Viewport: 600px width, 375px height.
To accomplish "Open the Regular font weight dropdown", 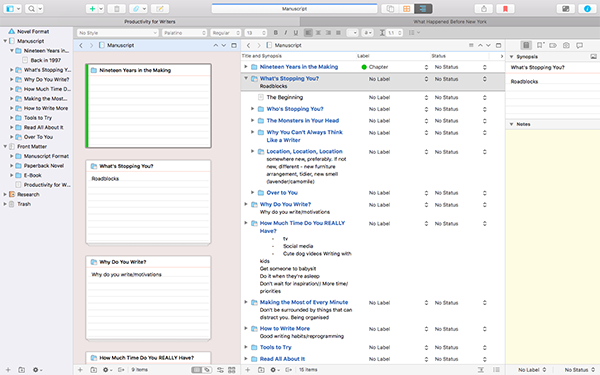I will (225, 33).
